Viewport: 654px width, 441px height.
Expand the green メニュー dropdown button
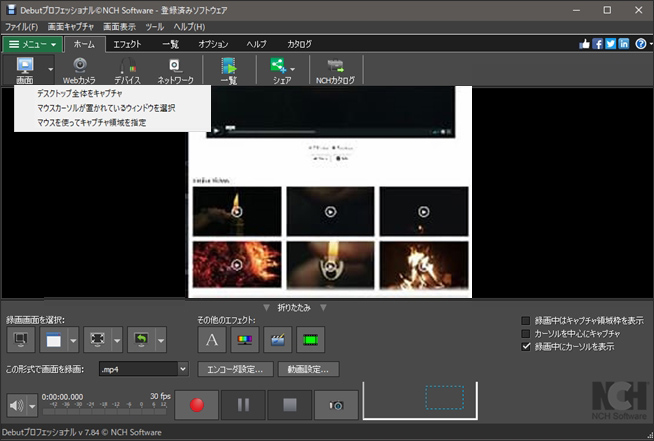click(x=33, y=44)
